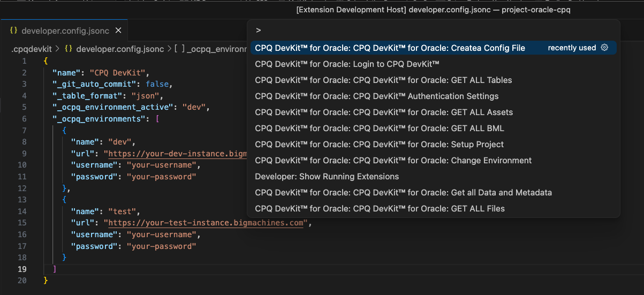644x295 pixels.
Task: Choose GET ALL Tables command
Action: tap(433, 80)
